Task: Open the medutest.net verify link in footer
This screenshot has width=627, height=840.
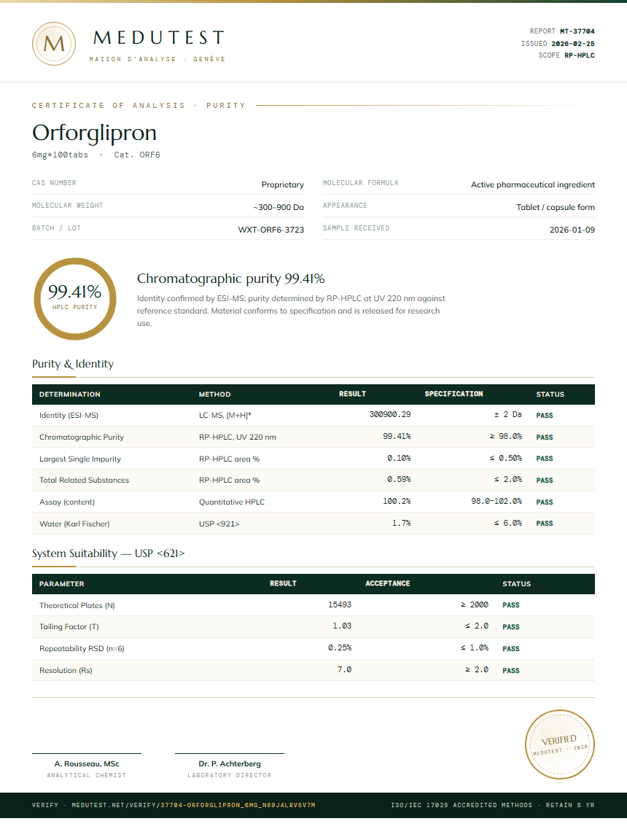Action: point(174,805)
